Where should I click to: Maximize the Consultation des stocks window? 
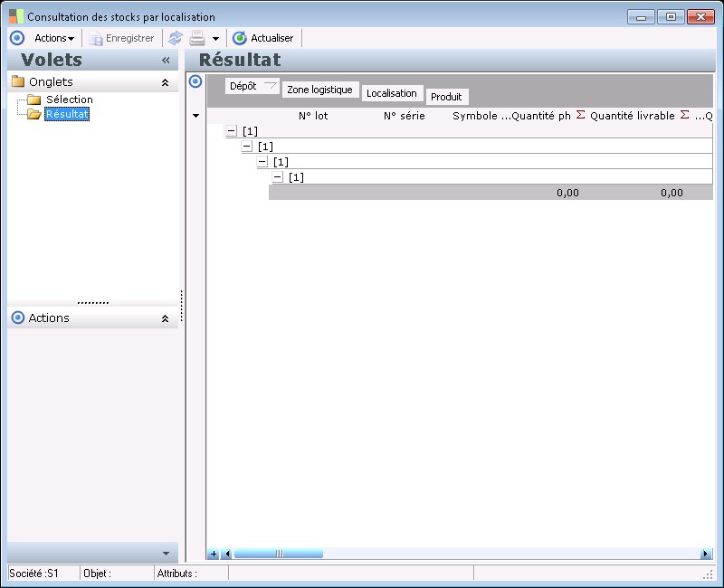(x=671, y=17)
